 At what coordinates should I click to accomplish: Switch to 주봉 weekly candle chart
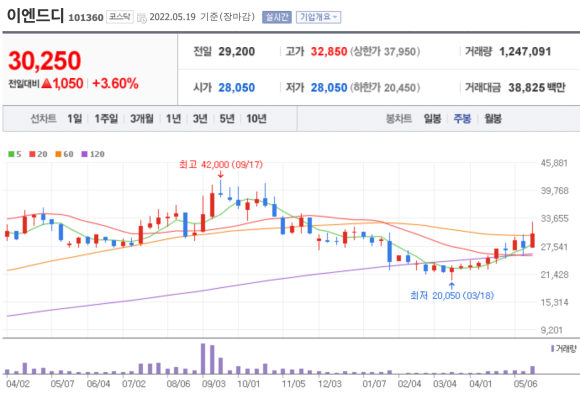(x=462, y=119)
